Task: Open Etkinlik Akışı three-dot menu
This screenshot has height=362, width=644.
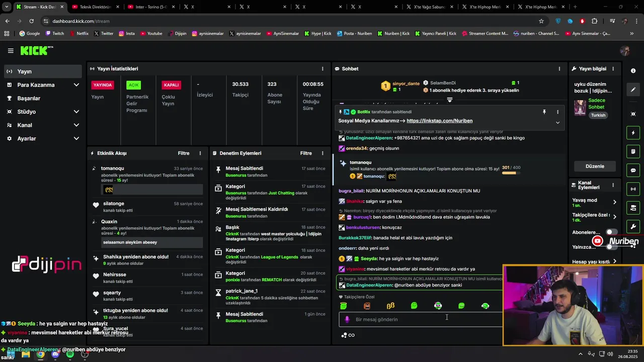Action: click(200, 153)
